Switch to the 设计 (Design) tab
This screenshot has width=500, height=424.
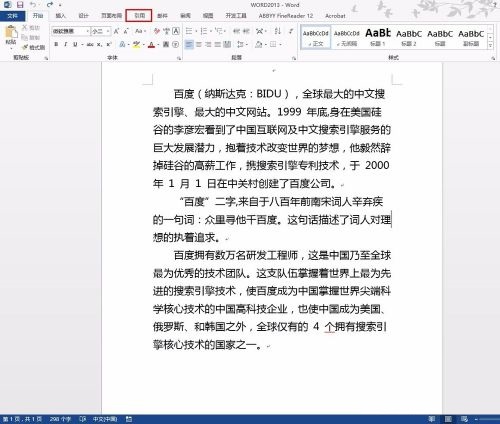pos(83,16)
